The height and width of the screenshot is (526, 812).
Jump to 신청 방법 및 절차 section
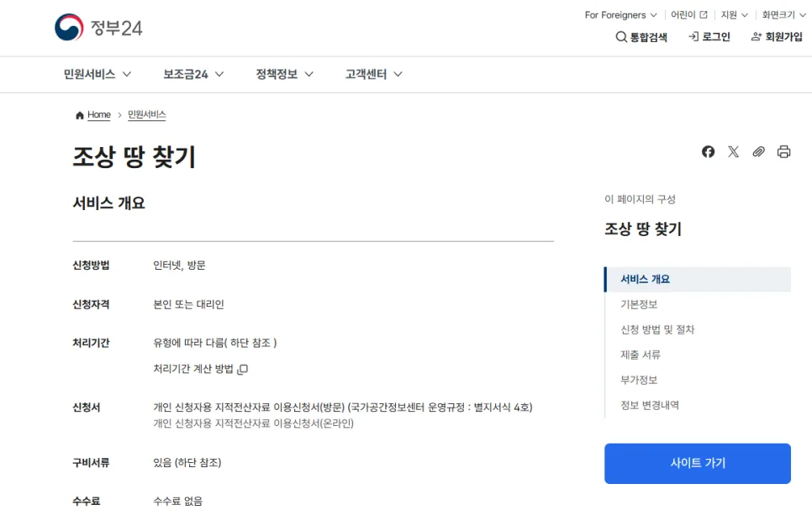657,329
